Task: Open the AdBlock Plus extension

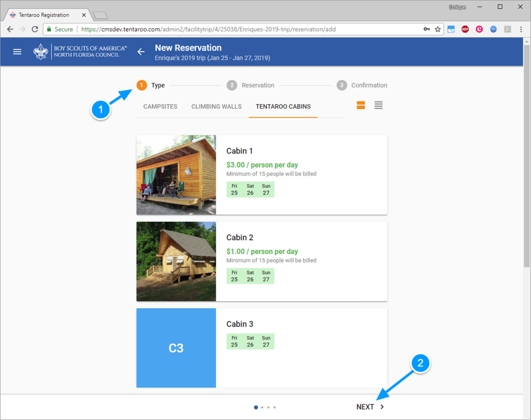Action: pyautogui.click(x=465, y=29)
